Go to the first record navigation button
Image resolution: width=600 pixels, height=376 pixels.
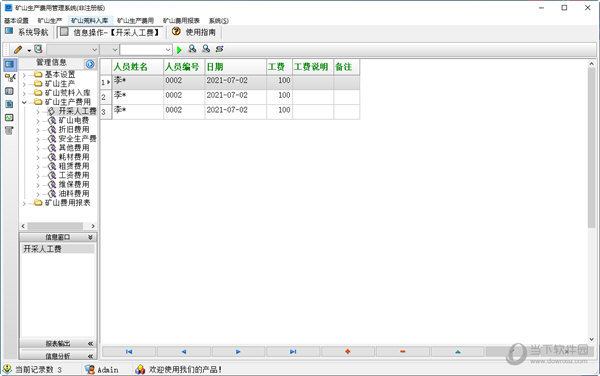(129, 352)
